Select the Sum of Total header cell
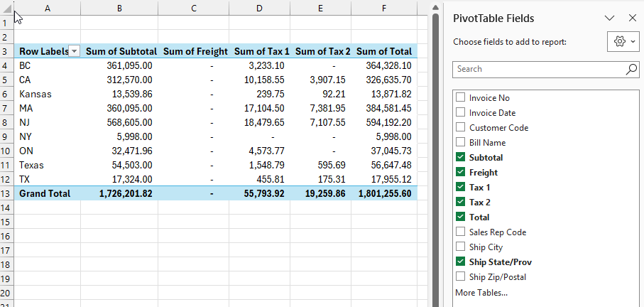 point(384,51)
